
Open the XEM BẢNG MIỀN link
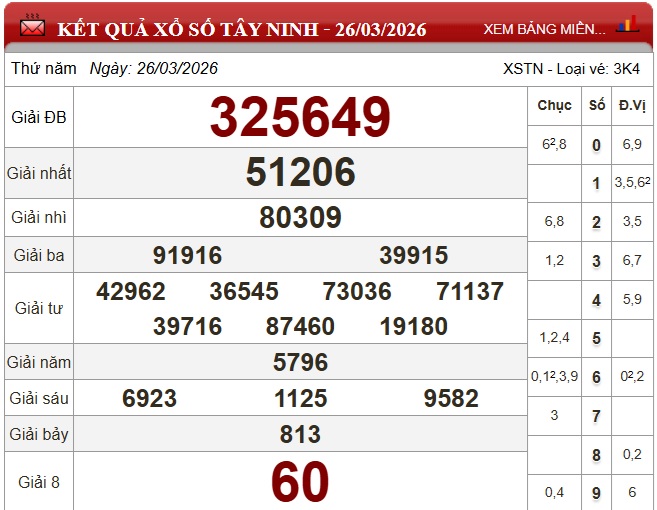[544, 29]
